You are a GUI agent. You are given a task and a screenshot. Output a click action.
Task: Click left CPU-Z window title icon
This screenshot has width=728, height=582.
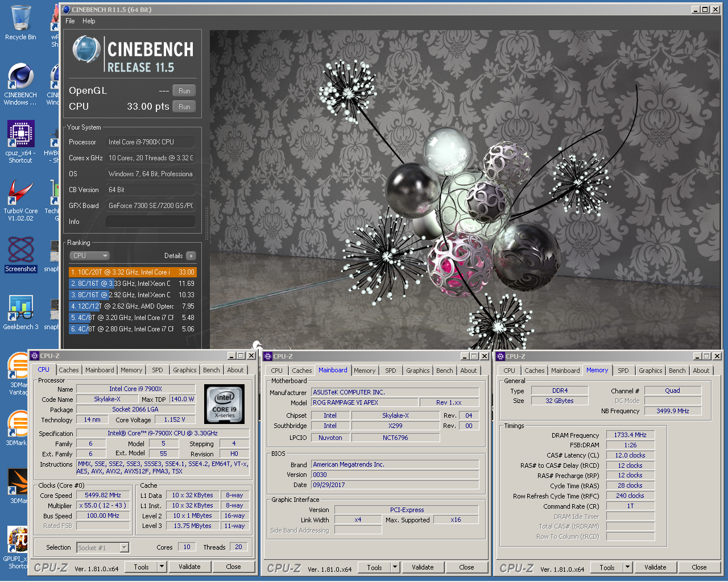[35, 356]
